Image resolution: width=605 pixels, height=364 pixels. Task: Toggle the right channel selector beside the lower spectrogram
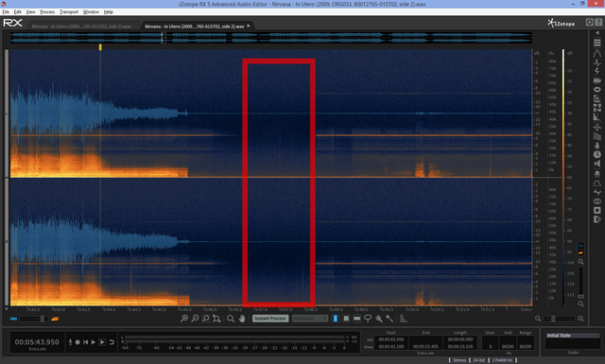coord(7,242)
